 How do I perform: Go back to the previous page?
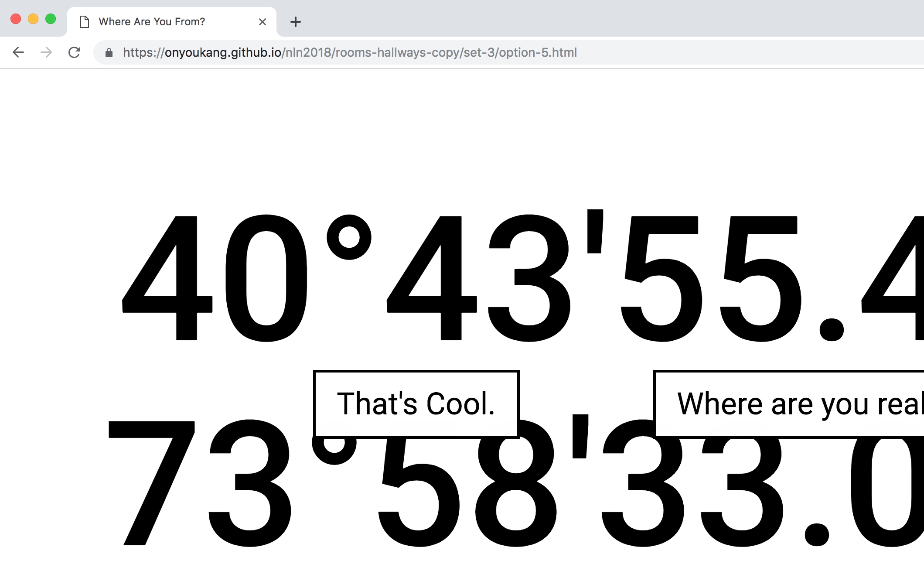[18, 52]
